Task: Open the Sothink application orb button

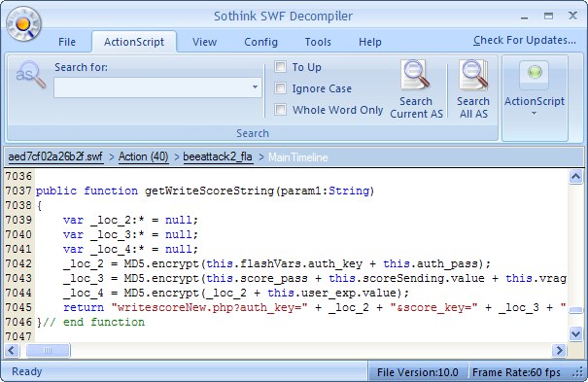Action: 23,23
